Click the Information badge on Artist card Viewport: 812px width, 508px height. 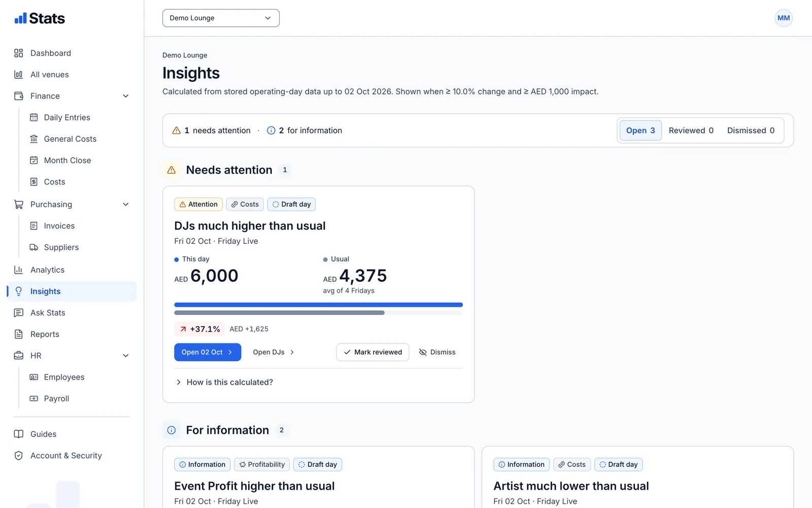coord(521,464)
